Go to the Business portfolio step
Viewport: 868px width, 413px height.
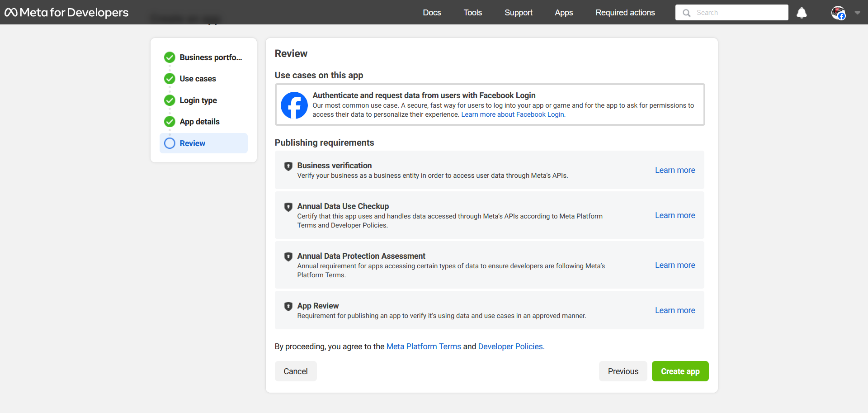(211, 57)
